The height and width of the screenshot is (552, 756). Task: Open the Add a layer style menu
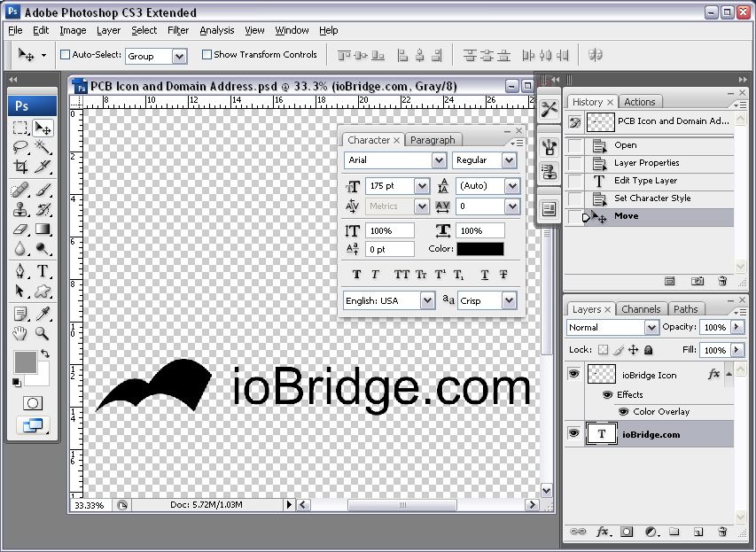tap(603, 532)
